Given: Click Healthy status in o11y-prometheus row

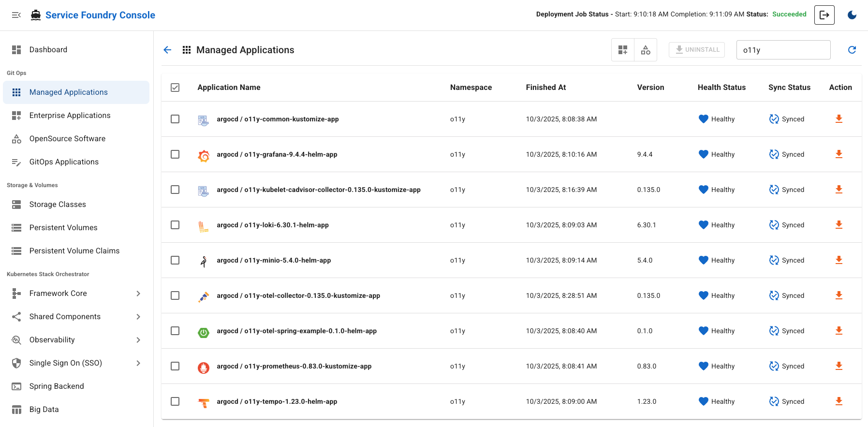Looking at the screenshot, I should [x=717, y=366].
